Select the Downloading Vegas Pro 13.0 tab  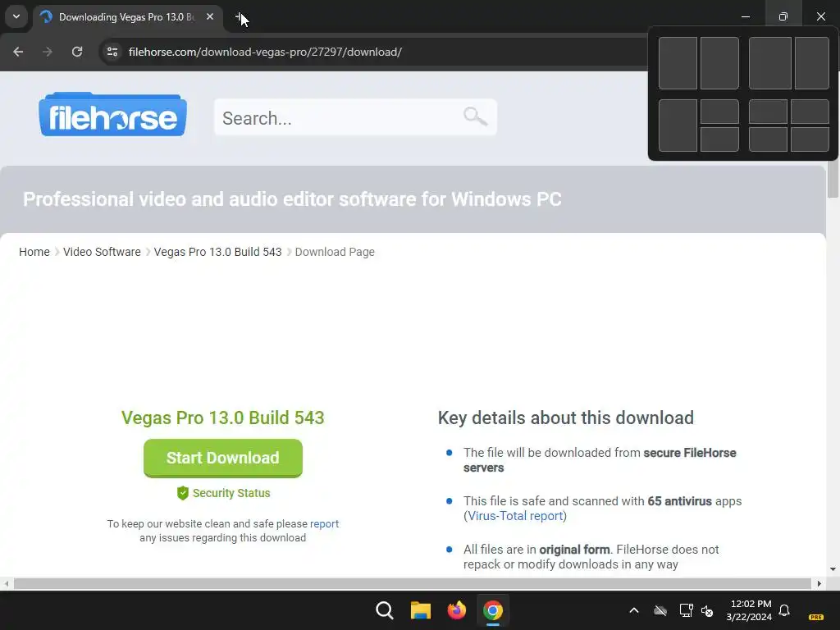[127, 17]
